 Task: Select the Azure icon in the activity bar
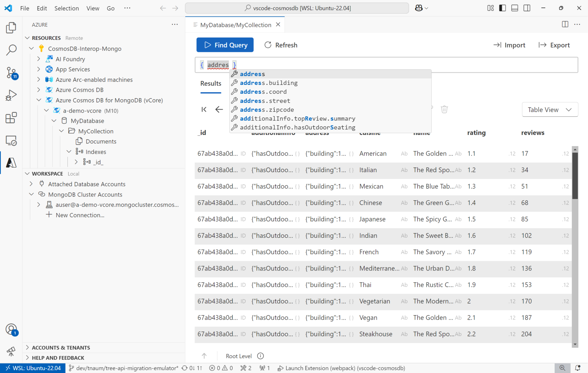coord(11,163)
